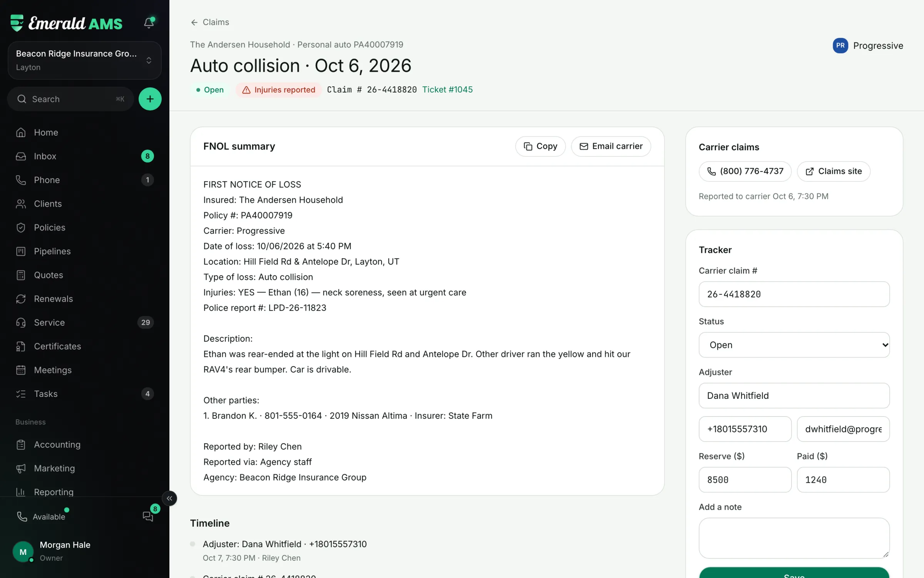Click the sidebar Search field
924x578 pixels.
pyautogui.click(x=70, y=99)
